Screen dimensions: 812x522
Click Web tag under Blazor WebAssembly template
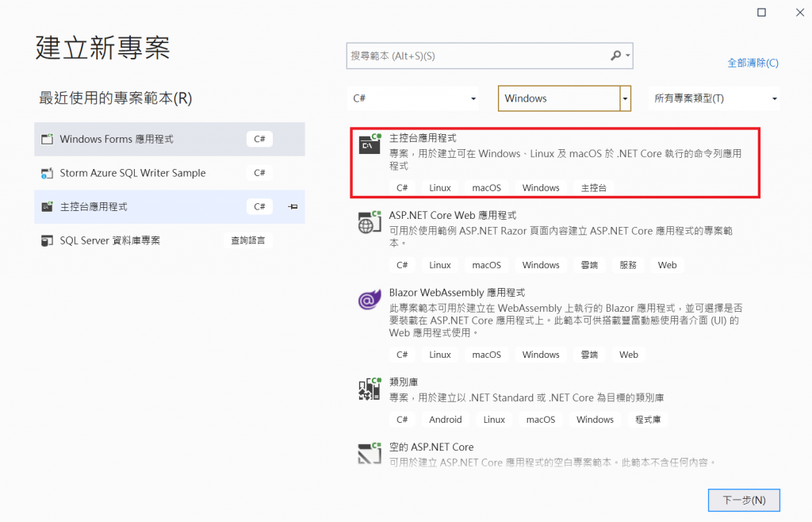628,355
